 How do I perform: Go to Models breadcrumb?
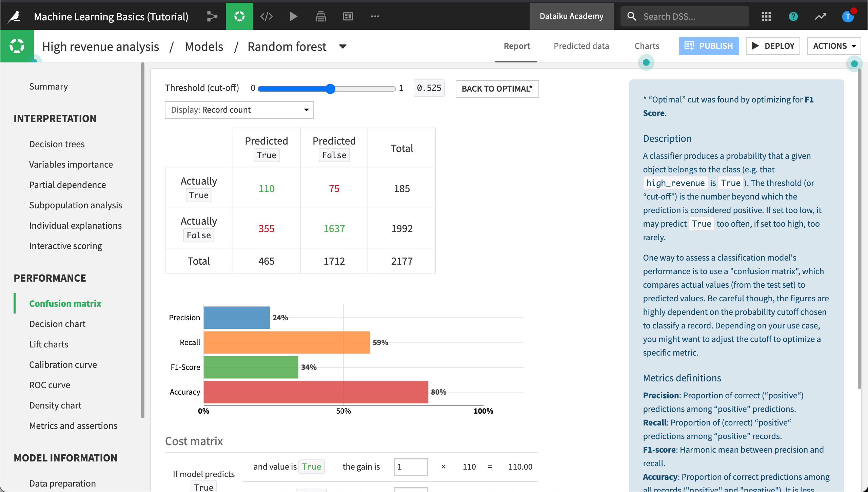pos(204,46)
